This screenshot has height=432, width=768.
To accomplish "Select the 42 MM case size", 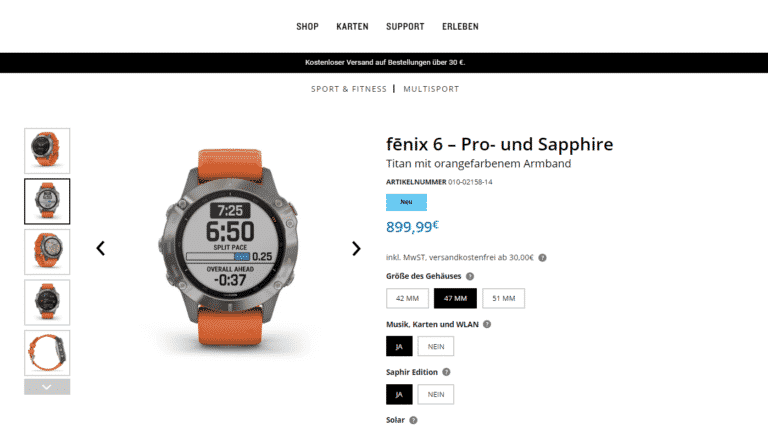I will pos(407,298).
